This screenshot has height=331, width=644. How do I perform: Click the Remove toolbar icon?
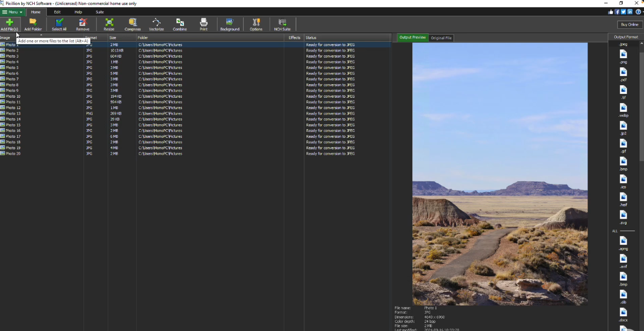coord(82,24)
